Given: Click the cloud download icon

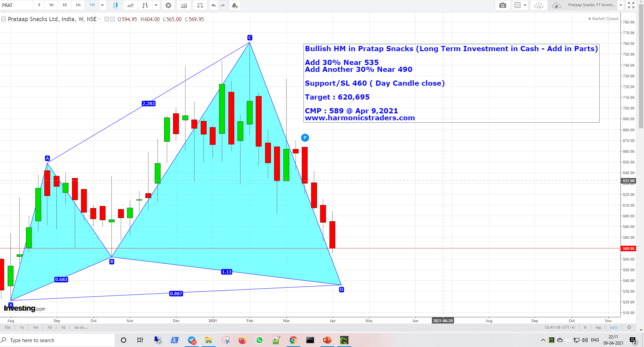Looking at the screenshot, I should coord(538,5).
